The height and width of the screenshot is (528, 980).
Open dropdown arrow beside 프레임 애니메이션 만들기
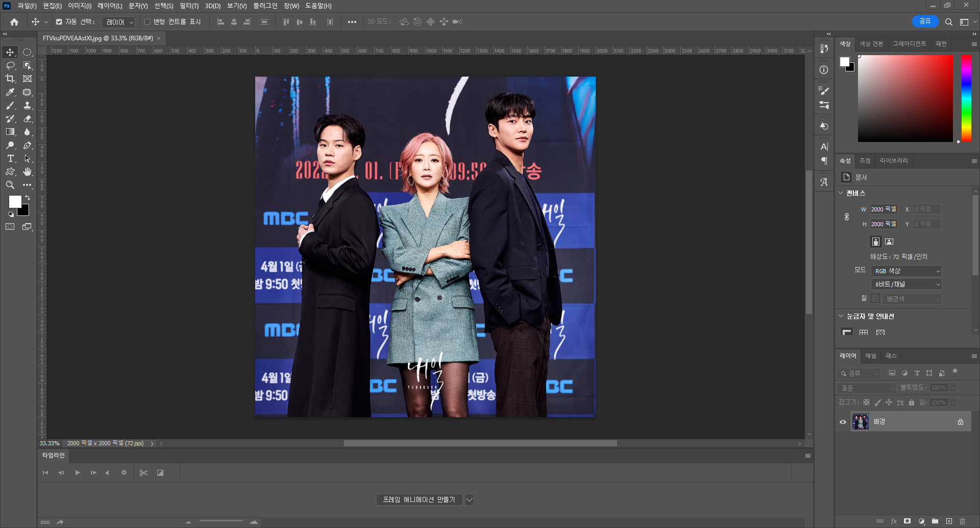pos(469,499)
